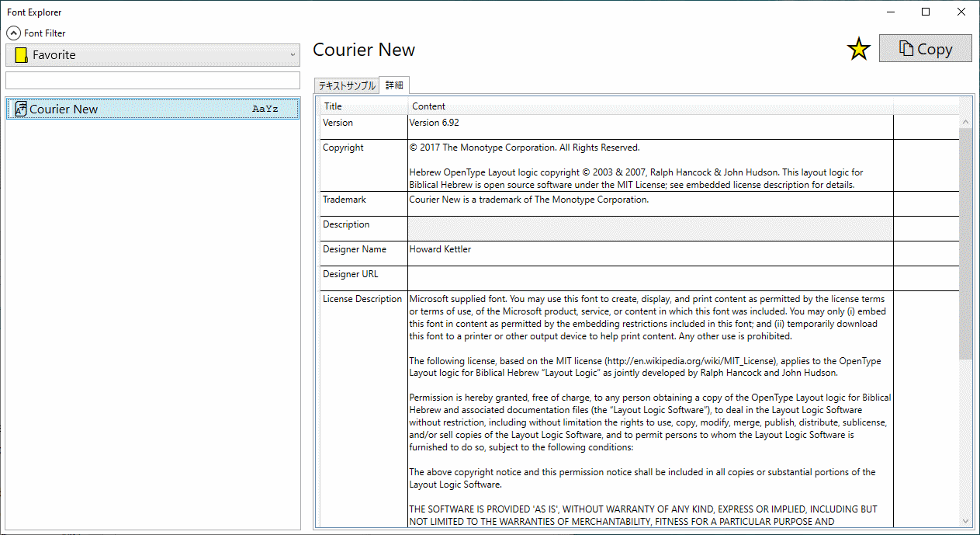
Task: Click the vertical scrollbar thumb
Action: (965, 244)
